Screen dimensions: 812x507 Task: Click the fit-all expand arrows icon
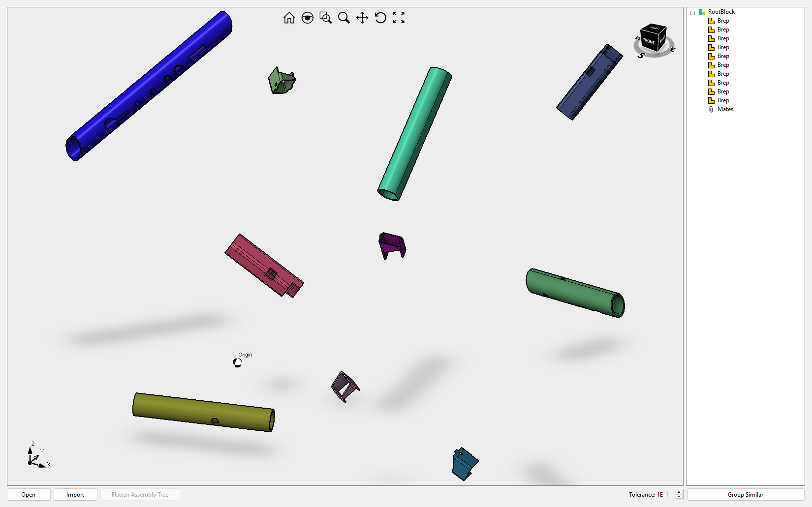click(399, 18)
